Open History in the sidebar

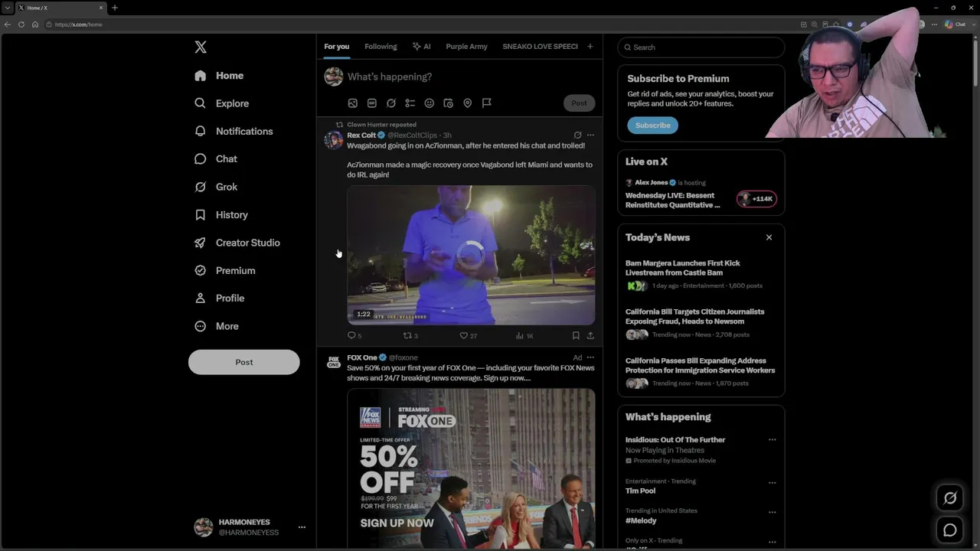coord(221,215)
